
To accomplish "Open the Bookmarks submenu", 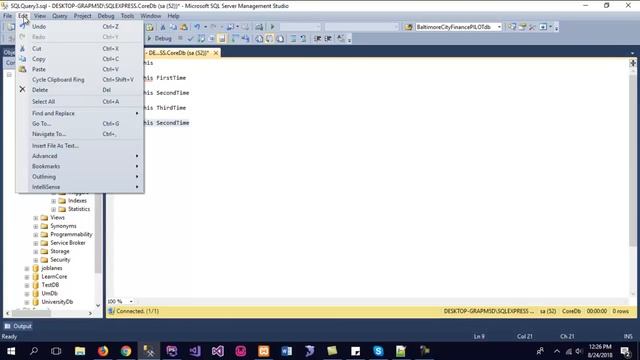I will tap(80, 166).
